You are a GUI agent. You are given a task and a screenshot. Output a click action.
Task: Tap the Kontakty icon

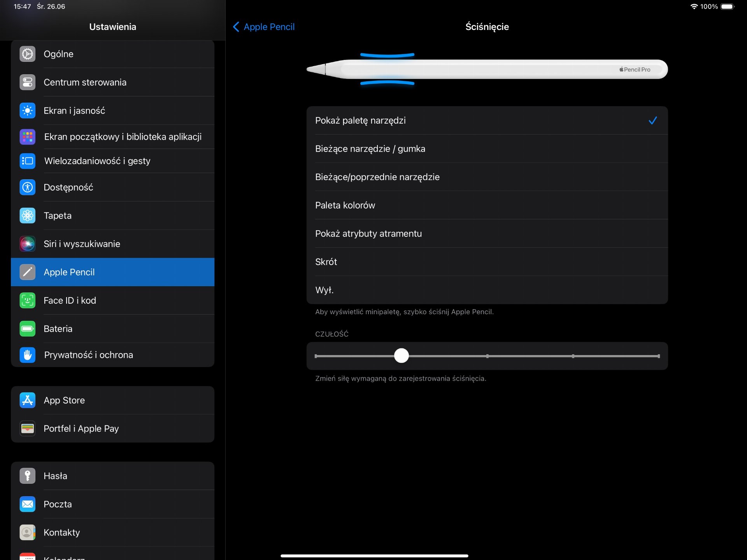(27, 533)
